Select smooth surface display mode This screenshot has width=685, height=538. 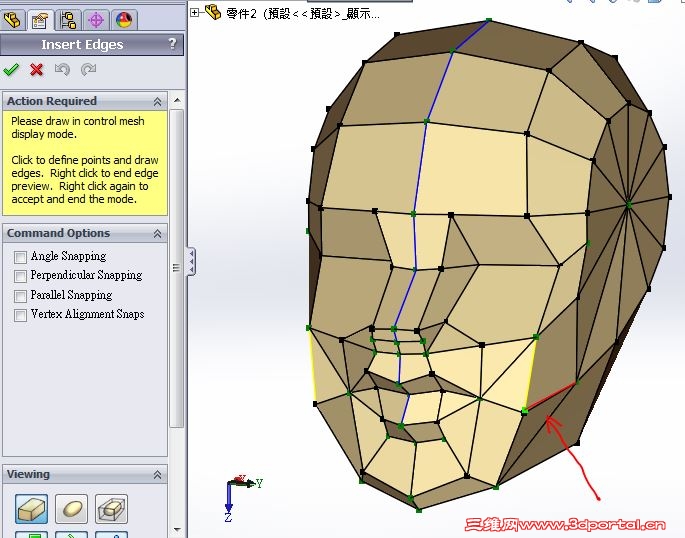72,509
